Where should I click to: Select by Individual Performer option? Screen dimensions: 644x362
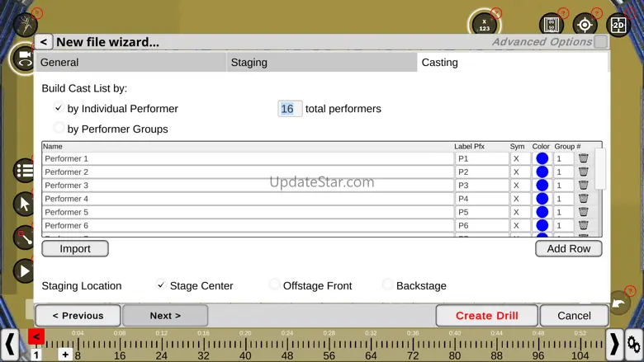(x=59, y=108)
